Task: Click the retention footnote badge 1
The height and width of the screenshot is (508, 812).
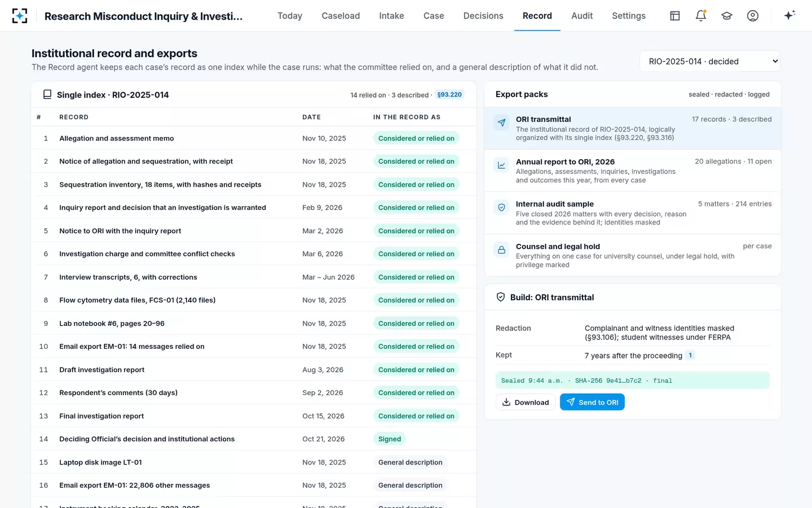Action: 690,355
